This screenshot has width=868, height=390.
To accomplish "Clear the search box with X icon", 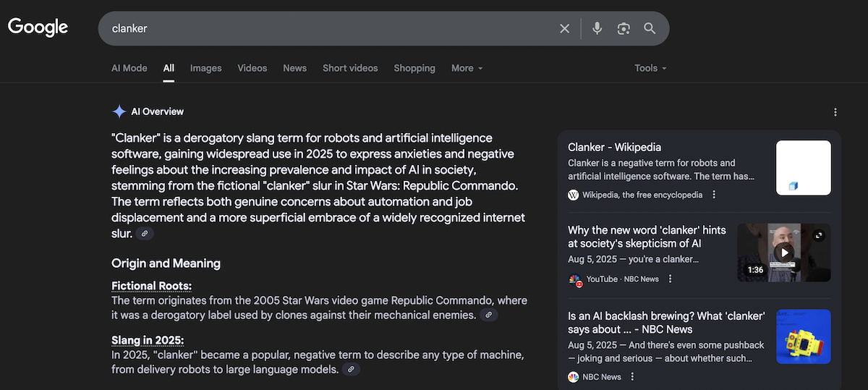I will tap(564, 28).
